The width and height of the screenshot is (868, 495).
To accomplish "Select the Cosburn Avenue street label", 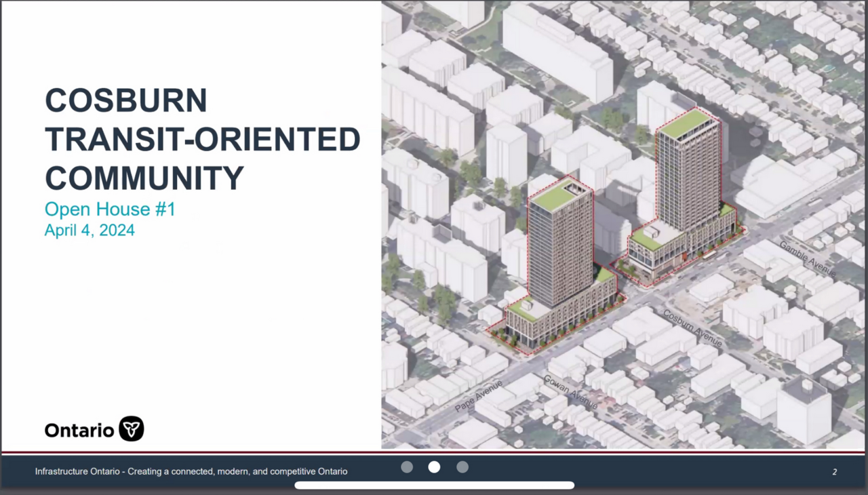I will tap(692, 328).
